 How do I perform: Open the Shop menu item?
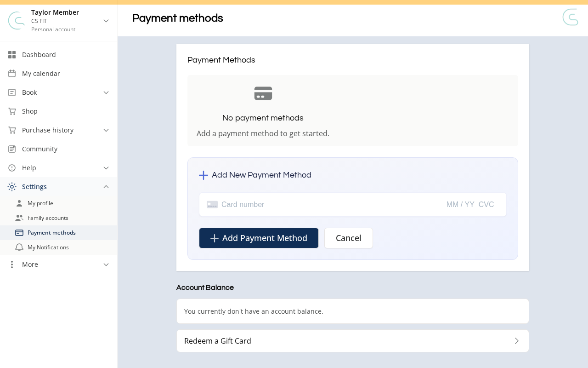59,111
